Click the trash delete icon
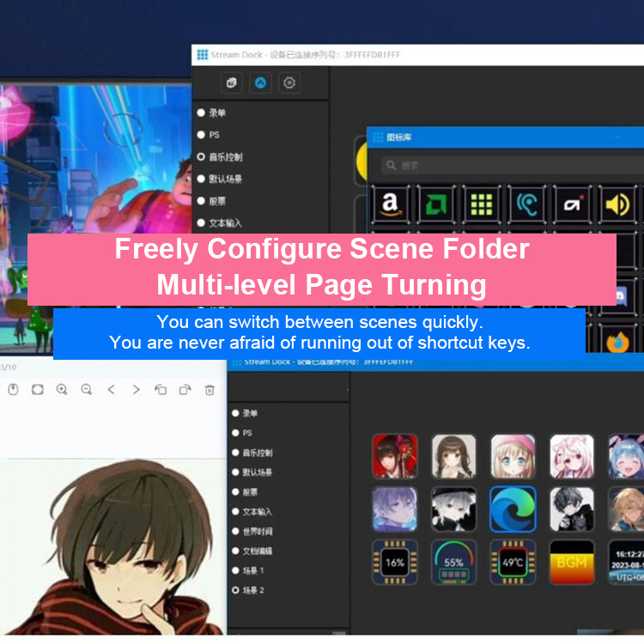The image size is (644, 644). (210, 390)
